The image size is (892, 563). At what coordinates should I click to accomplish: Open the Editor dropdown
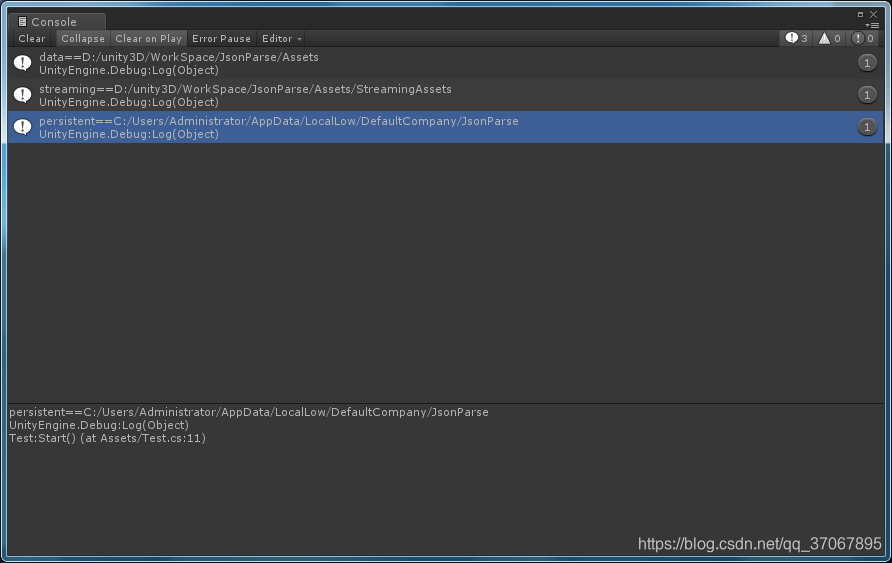tap(282, 39)
